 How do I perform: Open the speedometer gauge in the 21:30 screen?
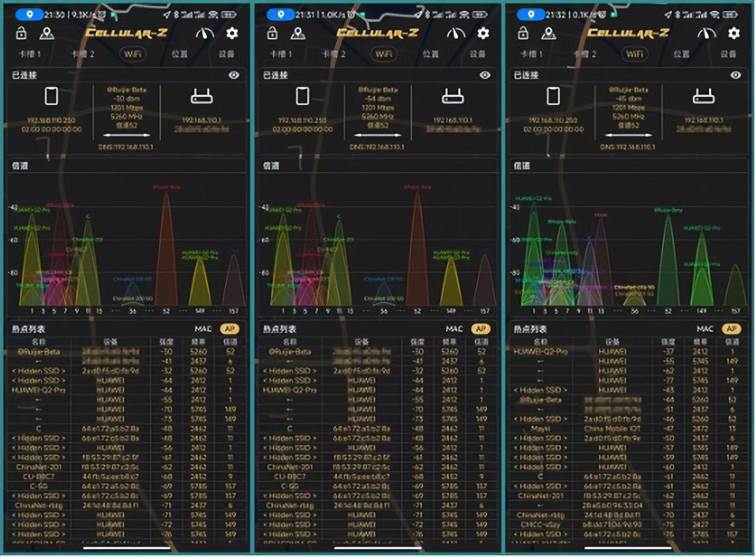tap(205, 33)
